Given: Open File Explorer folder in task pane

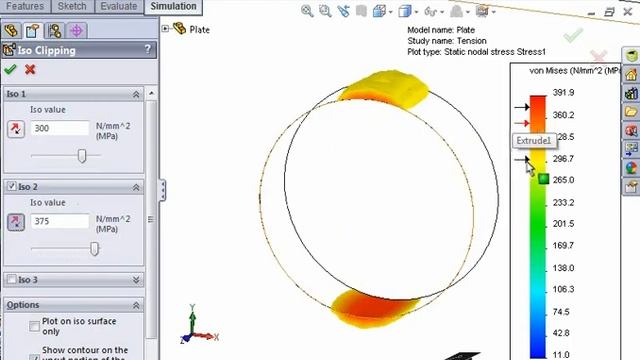Looking at the screenshot, I should [631, 111].
